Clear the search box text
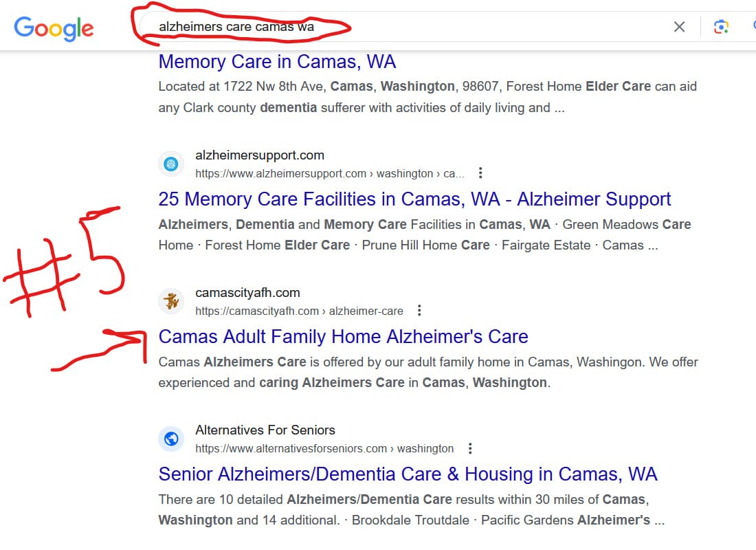This screenshot has width=756, height=550. tap(679, 27)
